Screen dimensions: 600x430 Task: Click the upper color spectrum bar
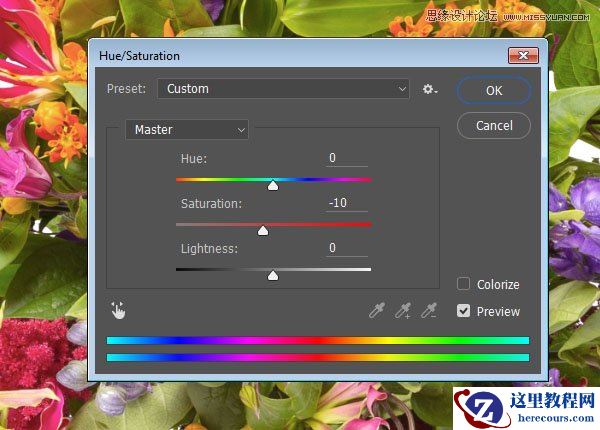tap(318, 340)
